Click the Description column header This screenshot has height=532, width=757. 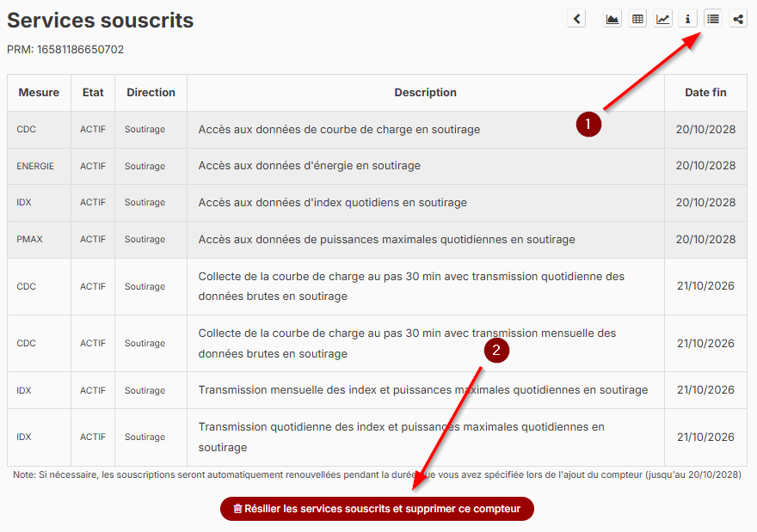coord(425,93)
